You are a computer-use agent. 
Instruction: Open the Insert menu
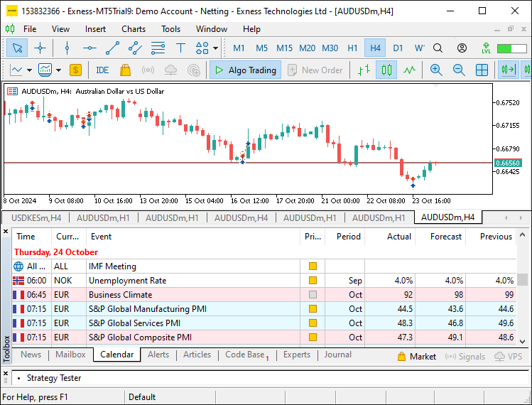pyautogui.click(x=95, y=29)
